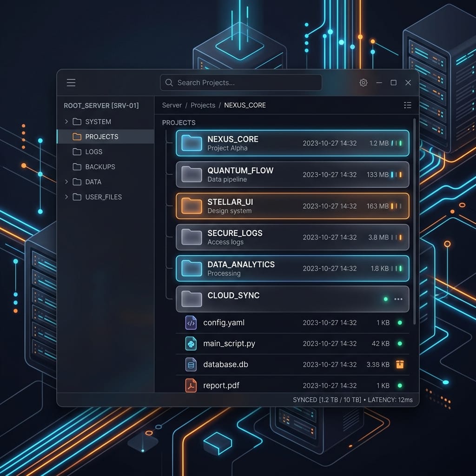This screenshot has width=476, height=476.
Task: Select the report.pdf file name
Action: (x=221, y=385)
